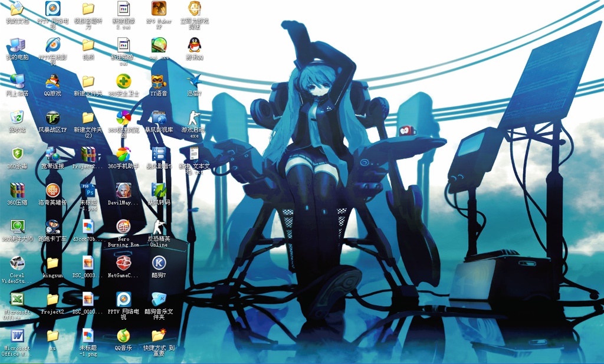The width and height of the screenshot is (604, 364).
Task: Select the 360手机助手 icon
Action: click(x=124, y=154)
